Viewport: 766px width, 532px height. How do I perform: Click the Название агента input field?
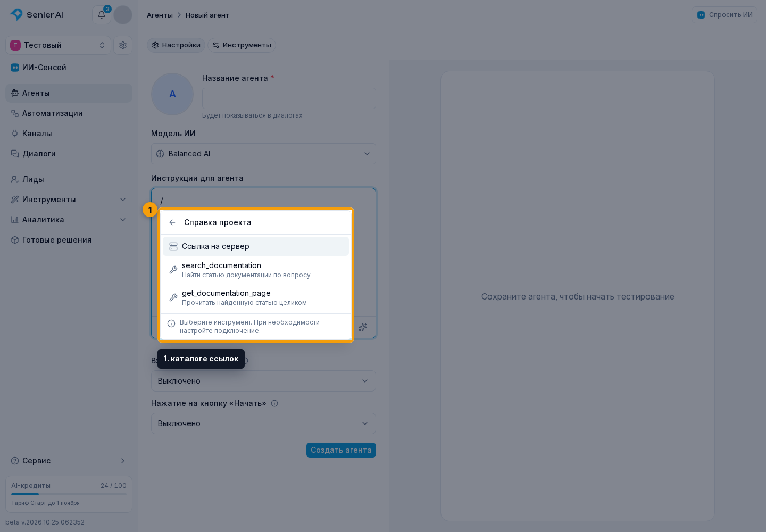pyautogui.click(x=289, y=98)
